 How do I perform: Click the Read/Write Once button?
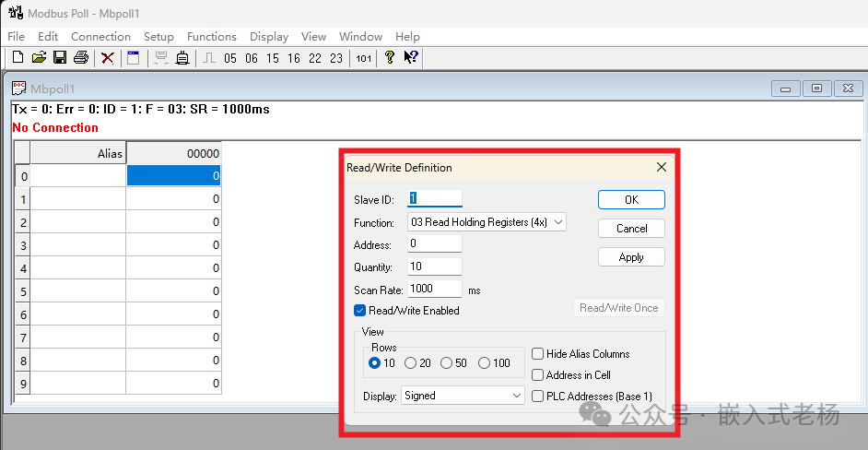[619, 308]
